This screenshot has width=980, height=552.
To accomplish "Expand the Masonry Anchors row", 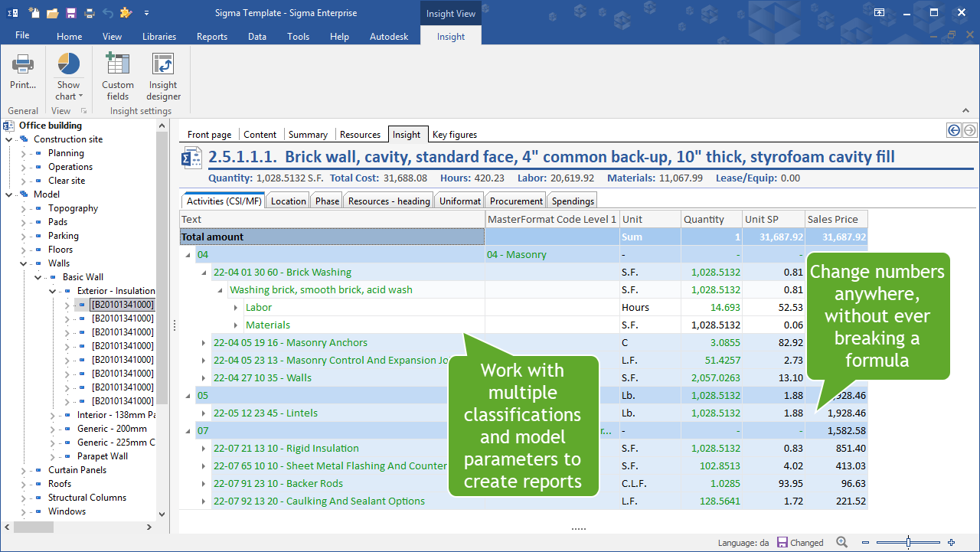I will [204, 343].
